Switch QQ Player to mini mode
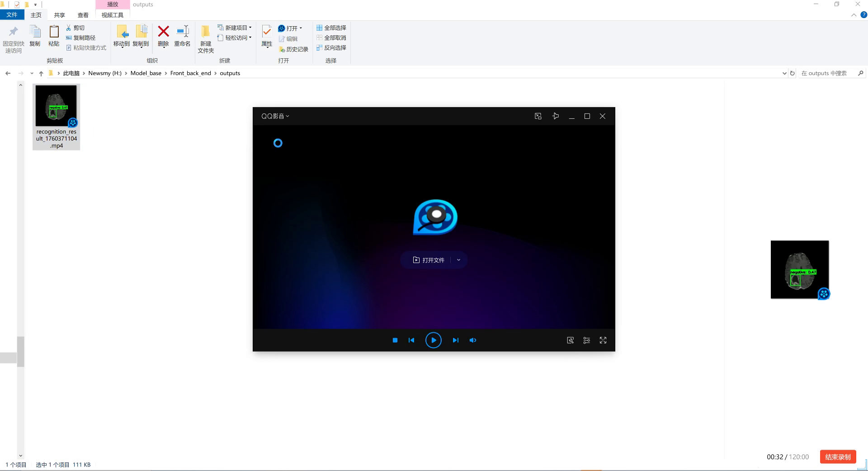The width and height of the screenshot is (868, 471). (x=538, y=116)
